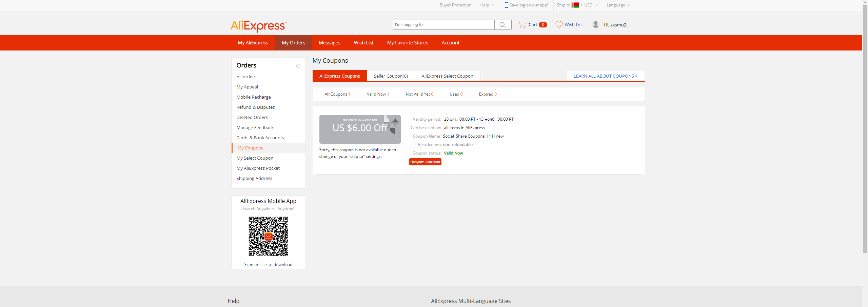Switch to Seller Coupon(0) tab
This screenshot has height=307, width=868.
[391, 76]
